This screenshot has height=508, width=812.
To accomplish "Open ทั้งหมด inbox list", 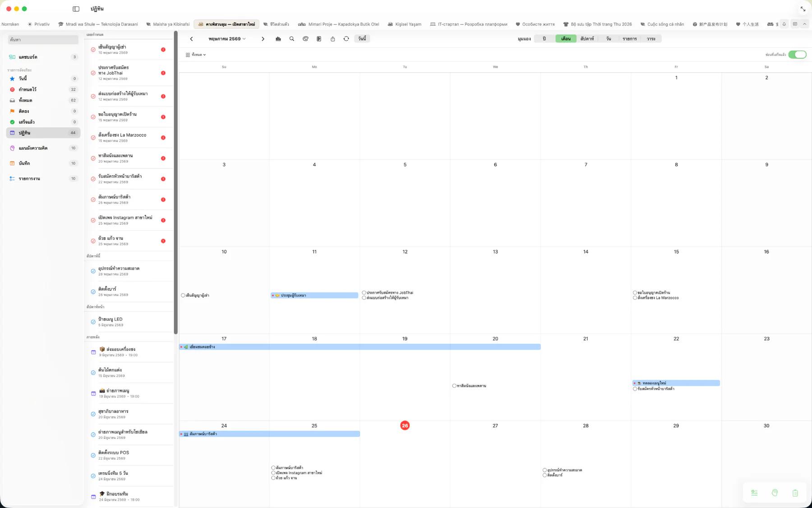I will point(43,100).
